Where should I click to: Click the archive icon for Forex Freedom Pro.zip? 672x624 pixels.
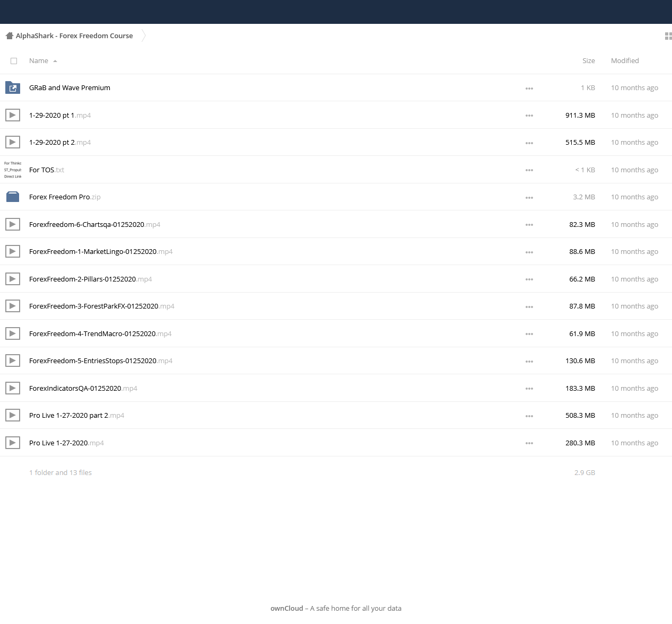pyautogui.click(x=13, y=197)
